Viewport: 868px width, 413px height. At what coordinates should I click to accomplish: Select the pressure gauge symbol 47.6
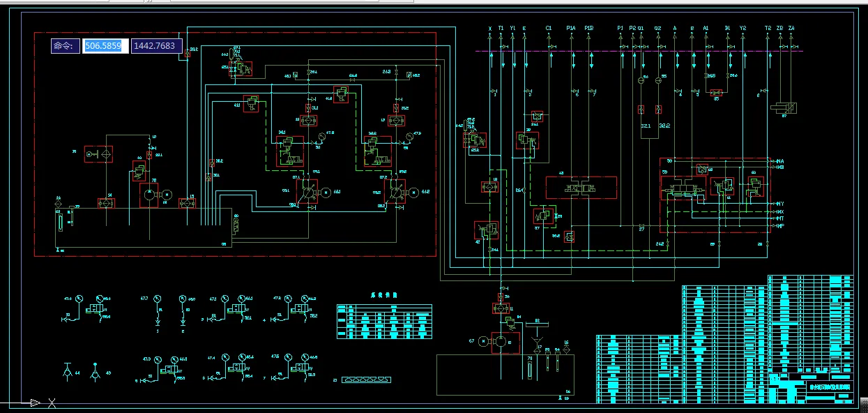[80, 299]
